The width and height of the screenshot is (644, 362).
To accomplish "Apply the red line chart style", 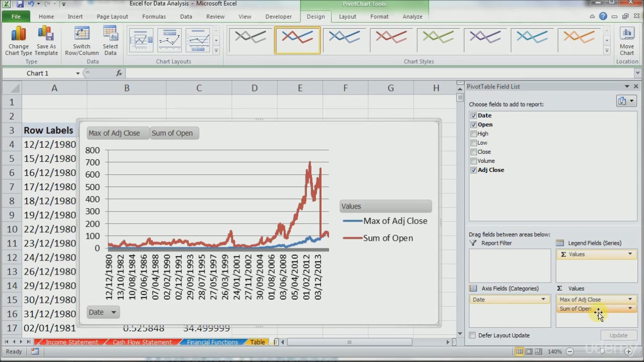I will click(391, 40).
